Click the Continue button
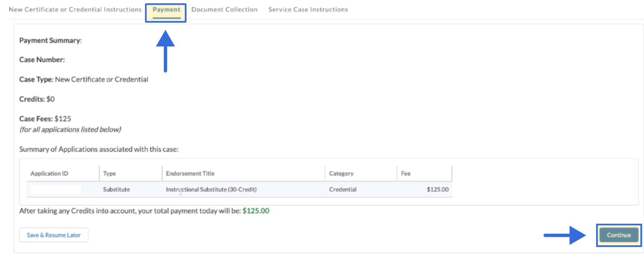 619,235
